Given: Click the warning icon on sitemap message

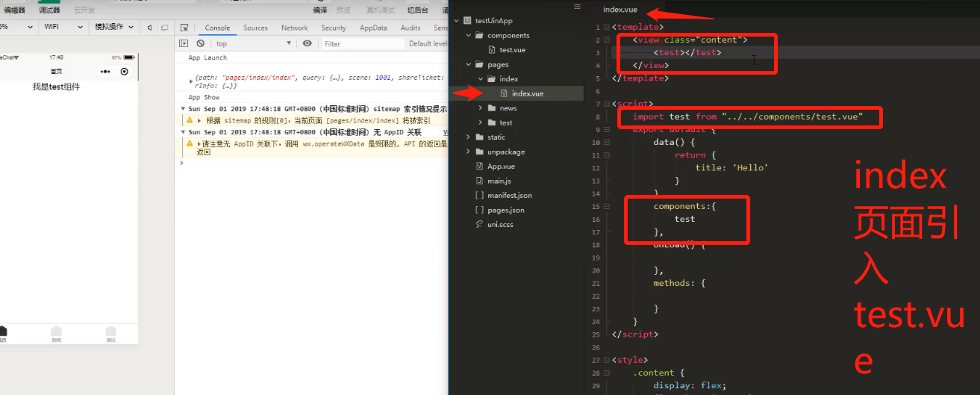Looking at the screenshot, I should [190, 120].
